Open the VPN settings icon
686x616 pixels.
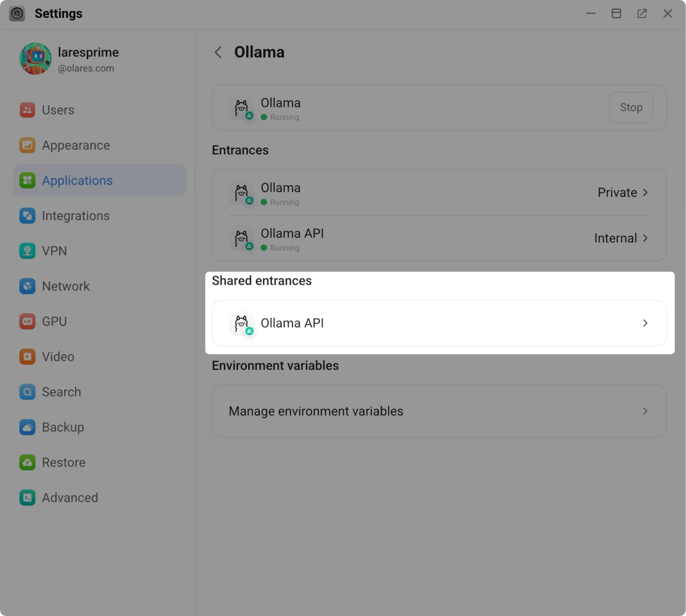point(27,251)
